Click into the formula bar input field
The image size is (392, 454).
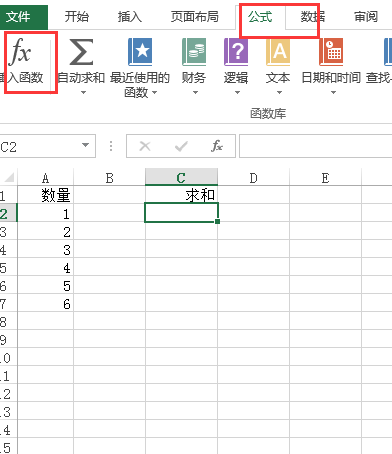click(315, 146)
